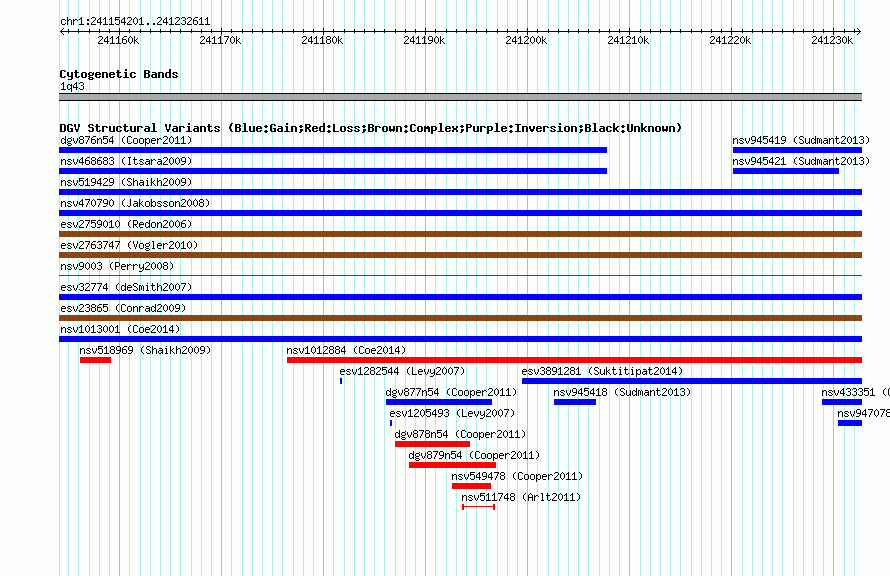Screen dimensions: 890x576
Task: Click blue bar under nsv945419
Action: click(797, 150)
